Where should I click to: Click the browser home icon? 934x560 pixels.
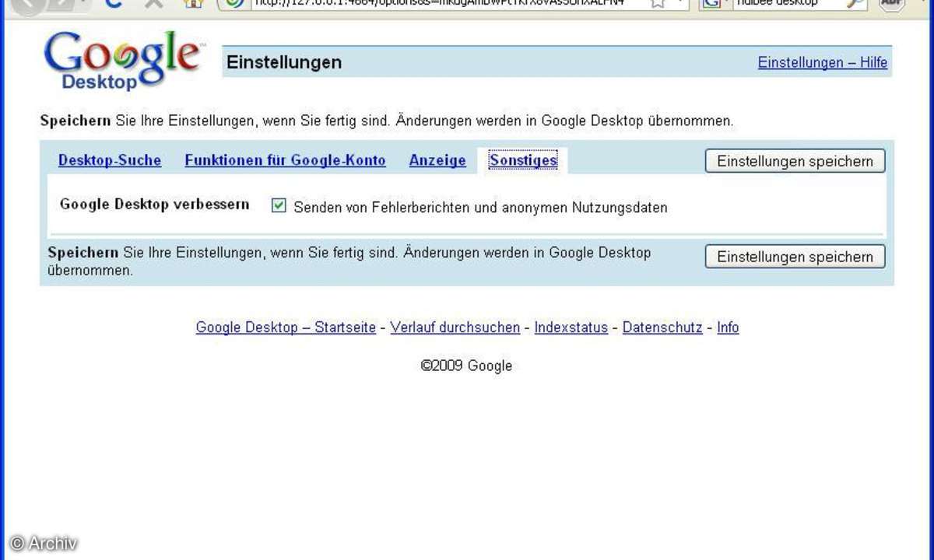193,3
